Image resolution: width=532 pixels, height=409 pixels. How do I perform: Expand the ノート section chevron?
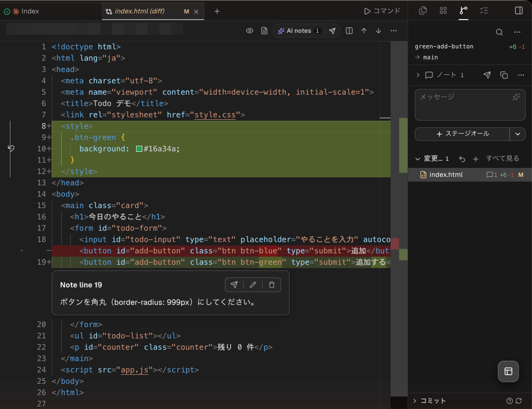point(418,75)
